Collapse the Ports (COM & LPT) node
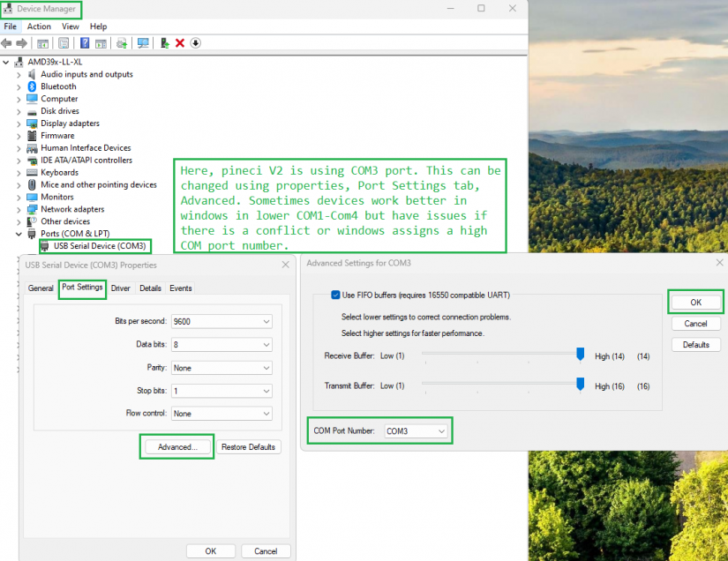The image size is (728, 561). pos(19,234)
